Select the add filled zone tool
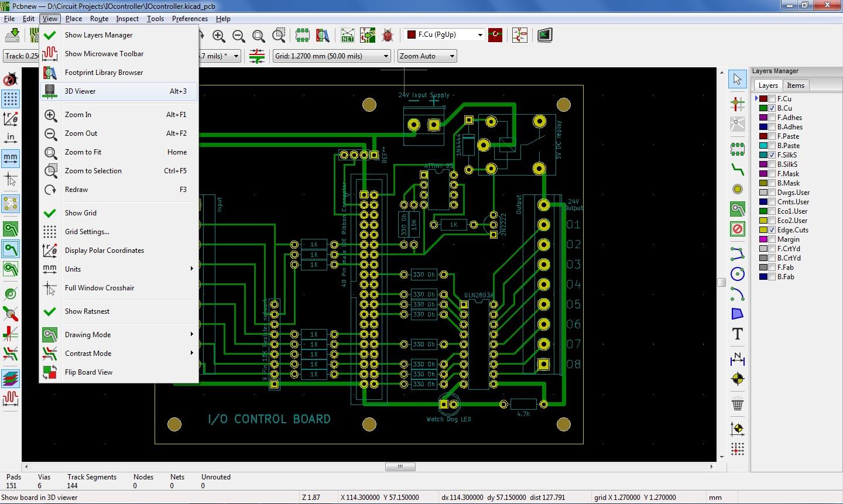Screen dimensions: 843x504 [738, 209]
